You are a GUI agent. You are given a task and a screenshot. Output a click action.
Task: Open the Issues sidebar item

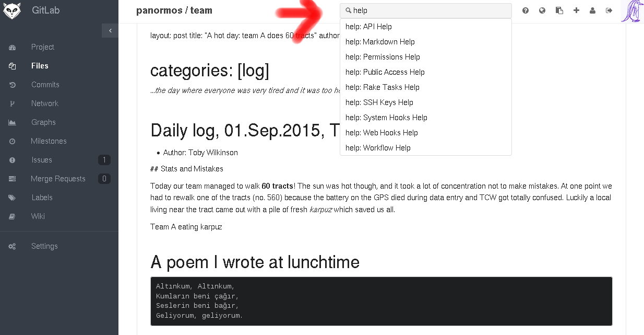tap(41, 160)
